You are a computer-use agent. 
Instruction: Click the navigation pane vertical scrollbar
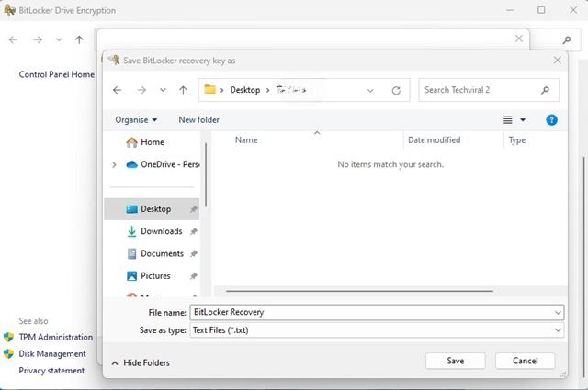tap(206, 175)
